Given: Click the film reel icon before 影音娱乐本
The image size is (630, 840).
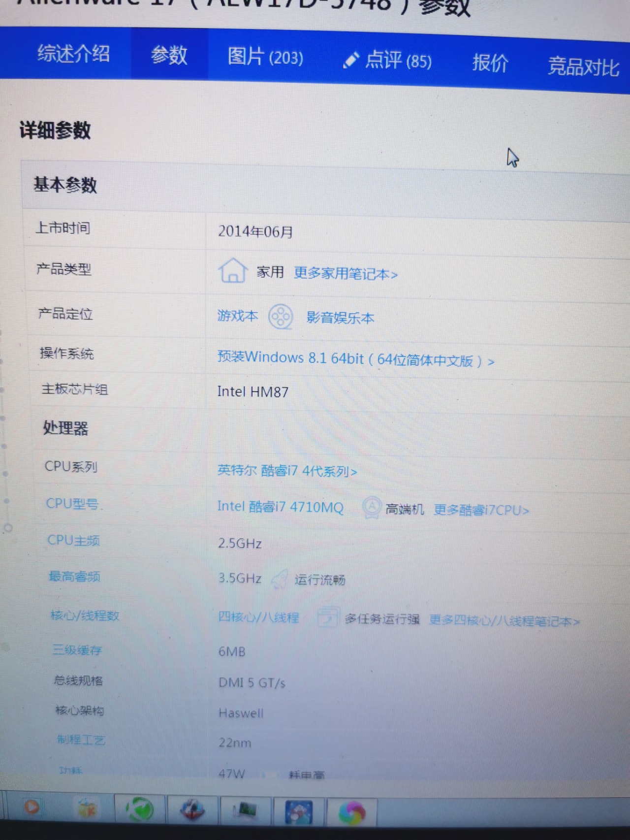Looking at the screenshot, I should coord(281,317).
